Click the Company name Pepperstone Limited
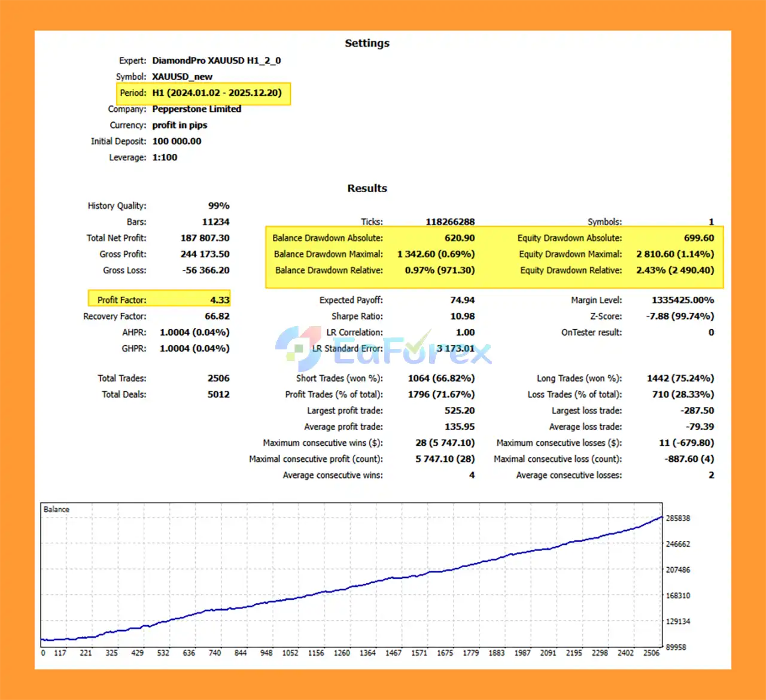Screen dimensions: 766x700 (196, 109)
